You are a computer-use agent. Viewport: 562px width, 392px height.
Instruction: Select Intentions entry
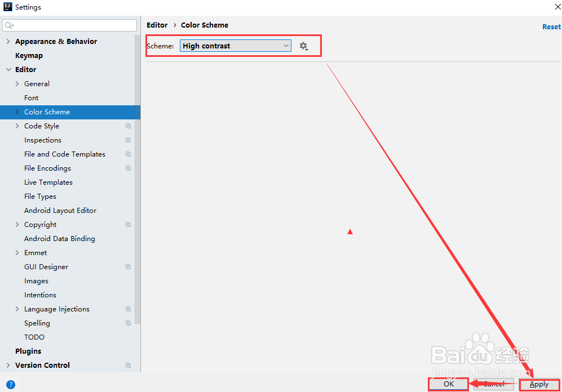coord(40,295)
